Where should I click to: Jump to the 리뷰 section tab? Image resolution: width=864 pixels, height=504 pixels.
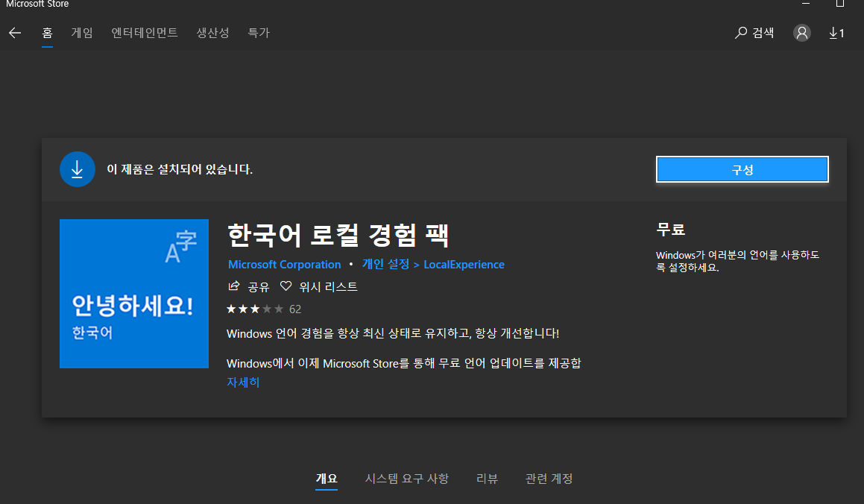pos(487,479)
